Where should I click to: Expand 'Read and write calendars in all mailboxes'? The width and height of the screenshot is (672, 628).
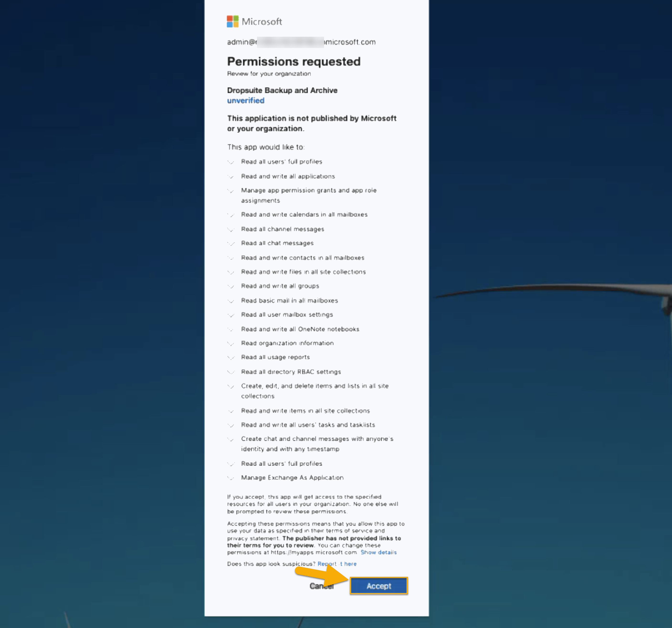[231, 215]
